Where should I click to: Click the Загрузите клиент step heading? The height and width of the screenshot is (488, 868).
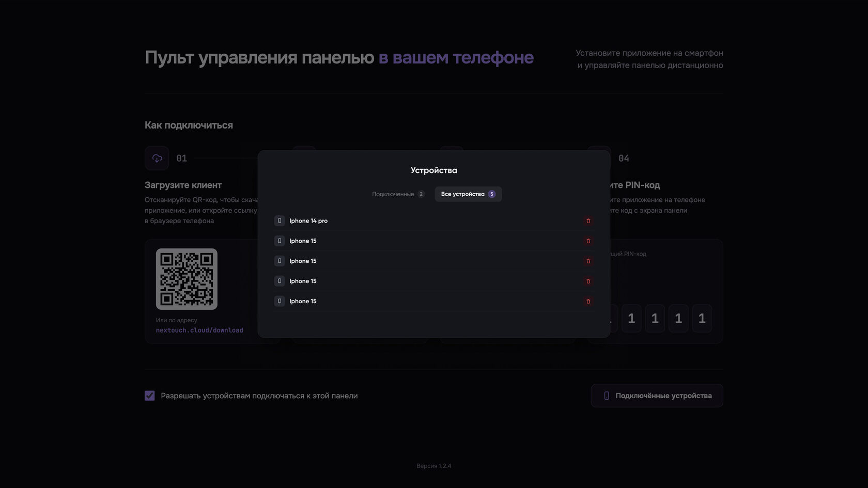click(183, 185)
